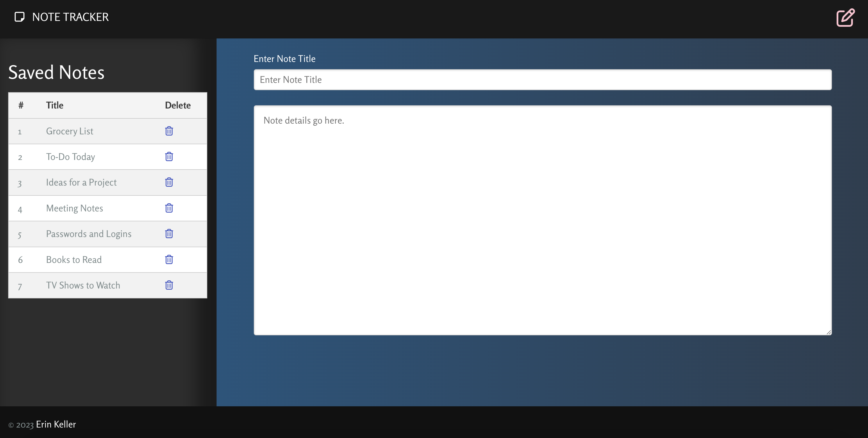Delete the TV Shows to Watch note
This screenshot has width=868, height=438.
pyautogui.click(x=169, y=285)
